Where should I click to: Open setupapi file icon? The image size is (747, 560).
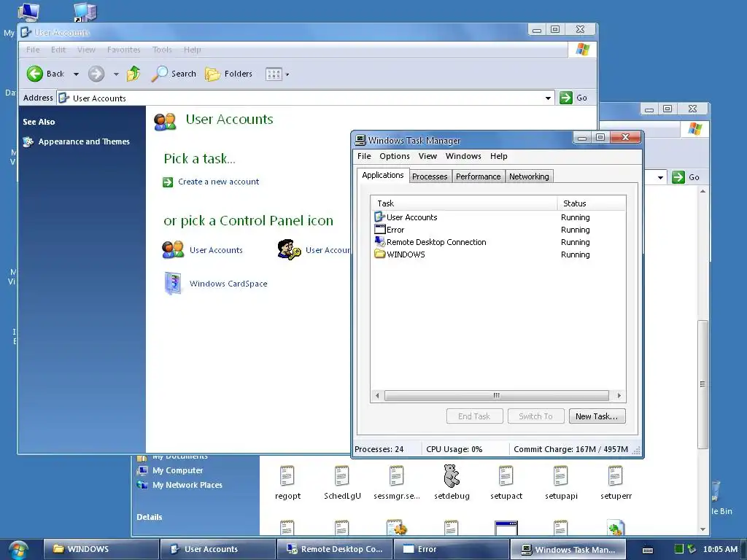pos(561,483)
